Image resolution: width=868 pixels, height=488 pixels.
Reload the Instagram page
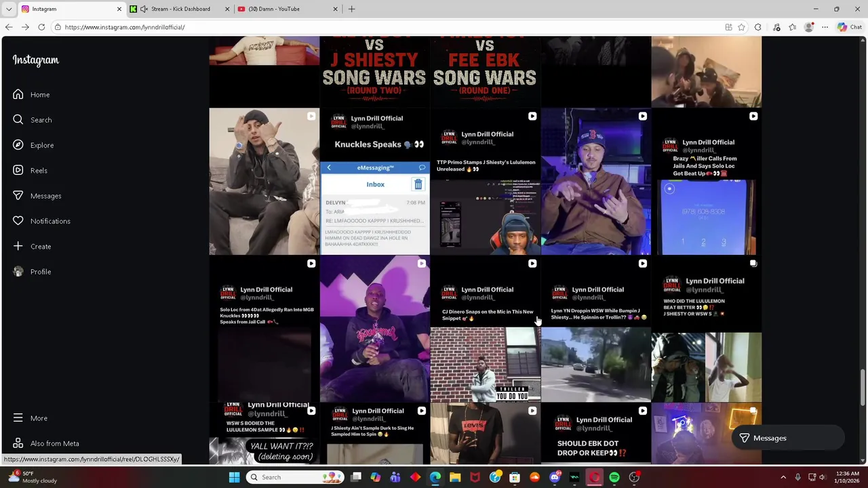pyautogui.click(x=41, y=27)
